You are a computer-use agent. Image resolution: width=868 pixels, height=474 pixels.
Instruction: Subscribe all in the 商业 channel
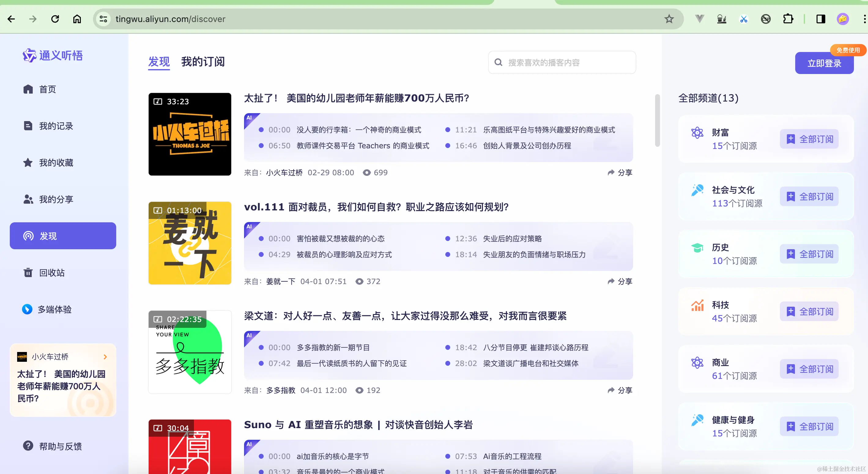[809, 369]
